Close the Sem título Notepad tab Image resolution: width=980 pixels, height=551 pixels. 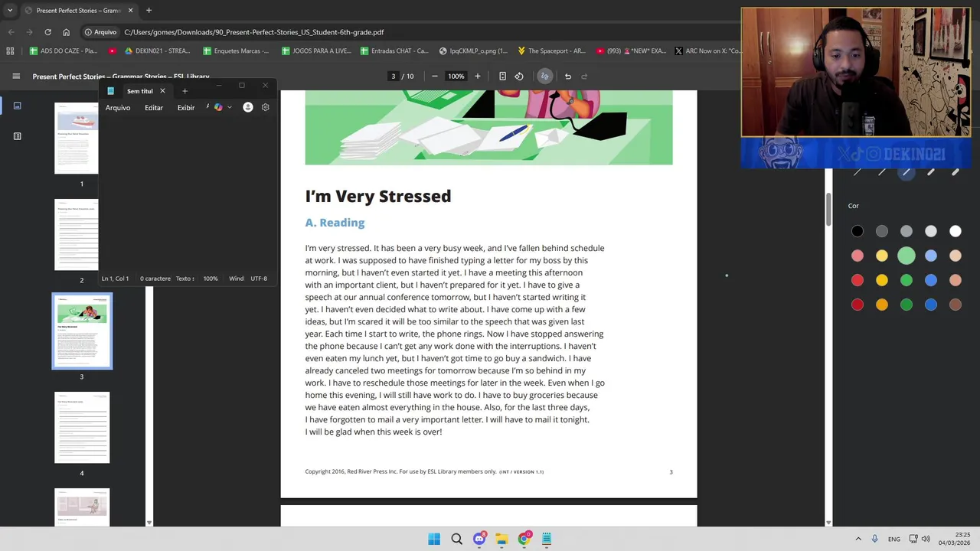pos(162,91)
